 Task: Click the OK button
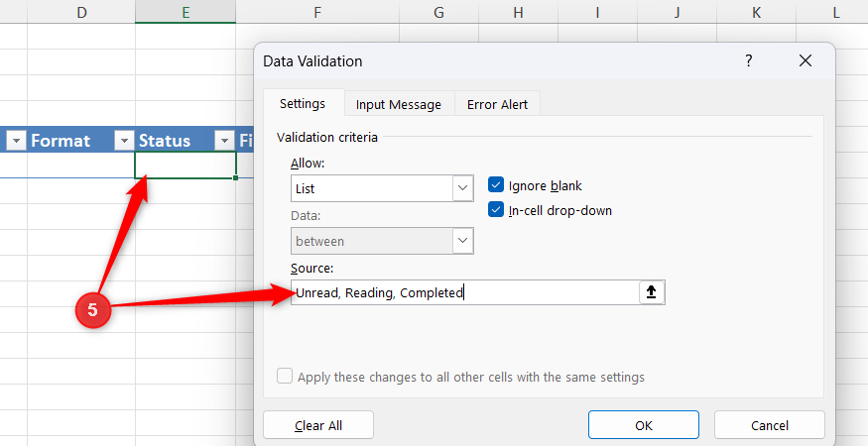644,425
